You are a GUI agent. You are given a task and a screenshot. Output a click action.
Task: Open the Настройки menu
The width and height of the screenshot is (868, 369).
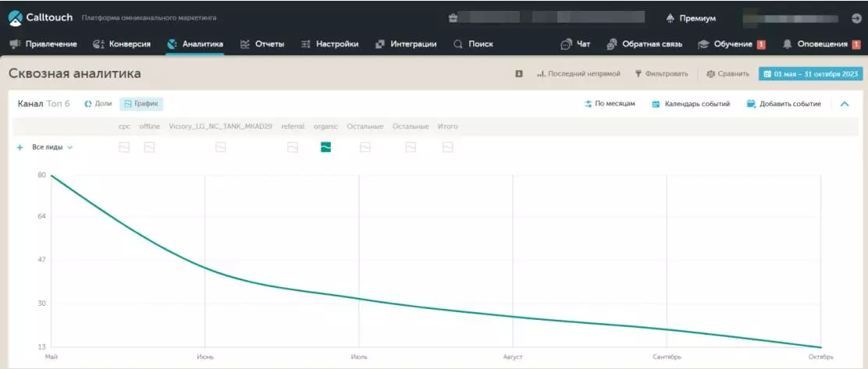(x=329, y=44)
